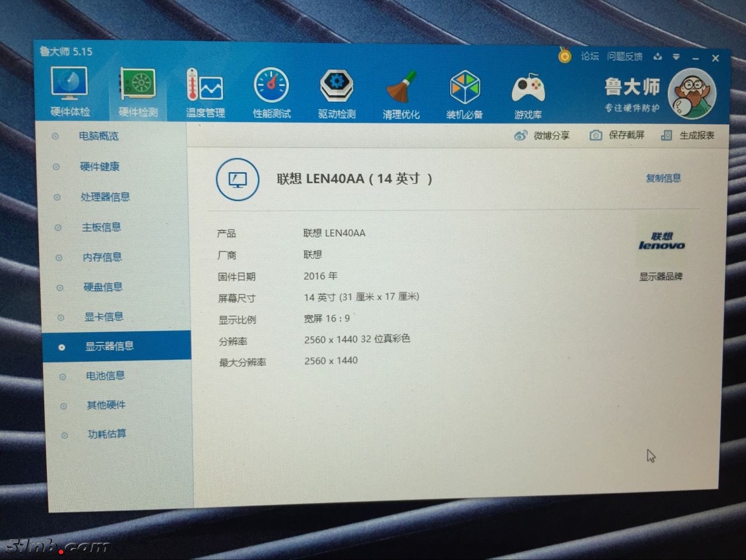Viewport: 746px width, 560px height.
Task: Switch to the 硬件检测 hardware detection section
Action: click(x=138, y=92)
